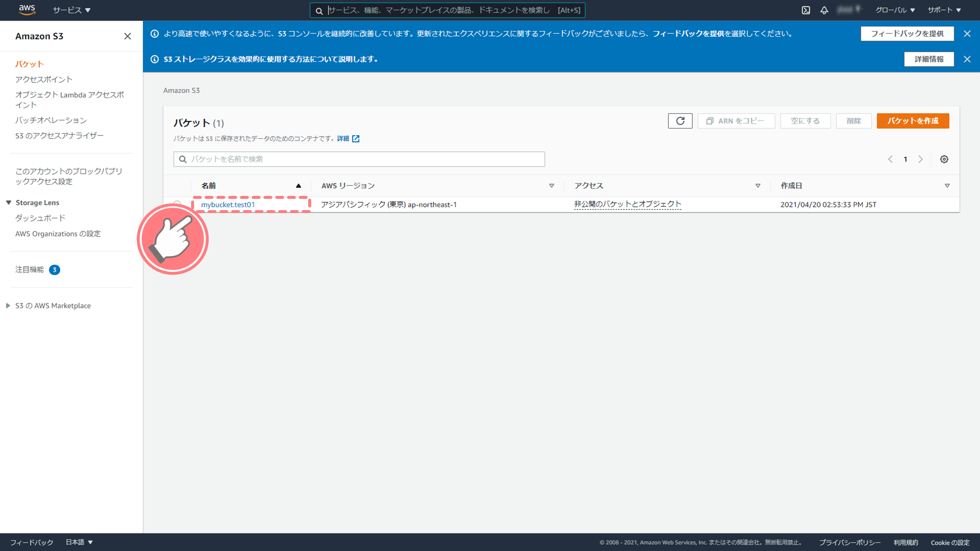The width and height of the screenshot is (980, 551).
Task: Click the 作成日 column header
Action: (x=791, y=186)
